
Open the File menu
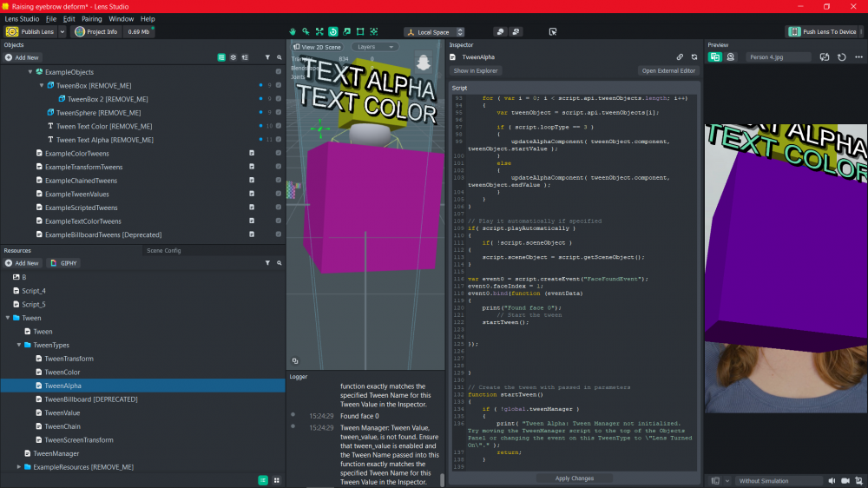click(51, 19)
